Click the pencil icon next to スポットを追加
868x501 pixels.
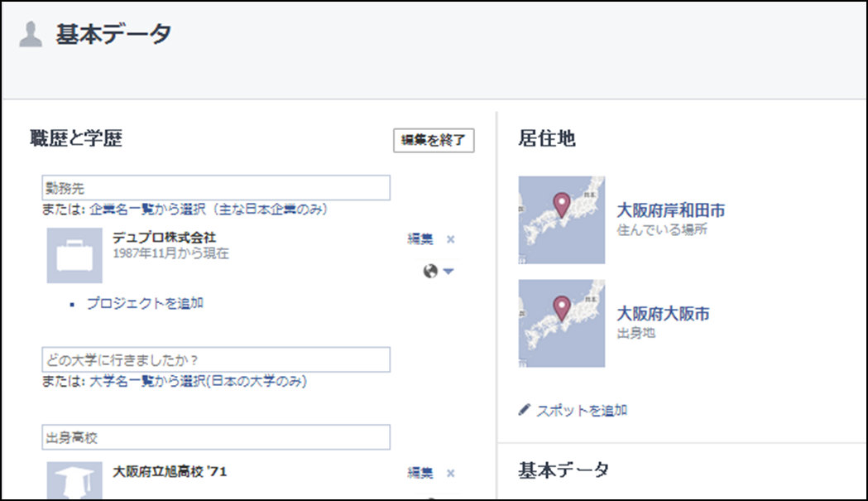pos(524,409)
